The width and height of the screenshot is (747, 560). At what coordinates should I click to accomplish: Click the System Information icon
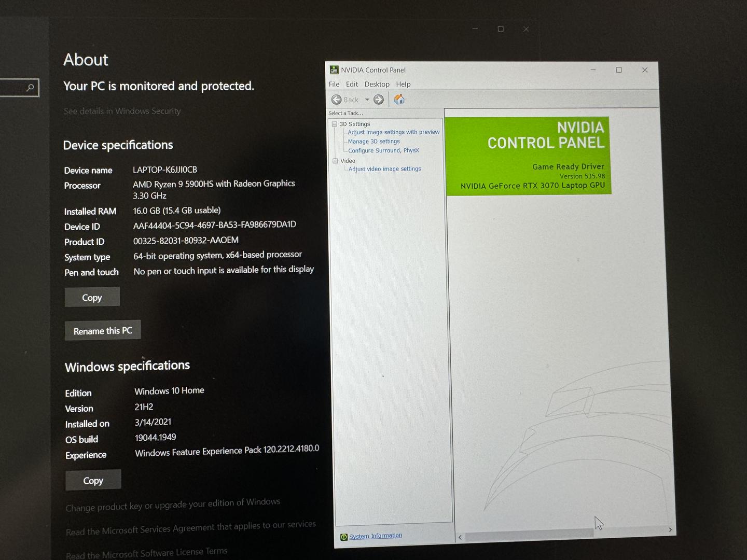343,537
